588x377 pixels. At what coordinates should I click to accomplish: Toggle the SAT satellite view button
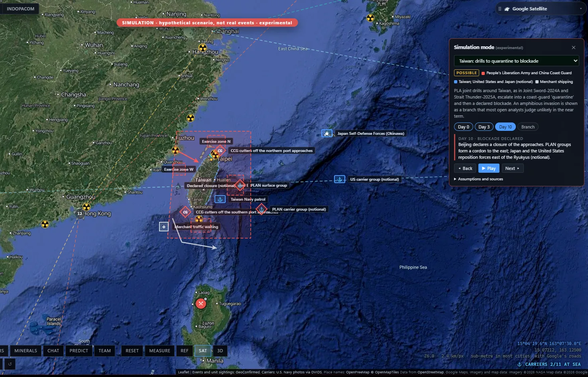point(203,351)
